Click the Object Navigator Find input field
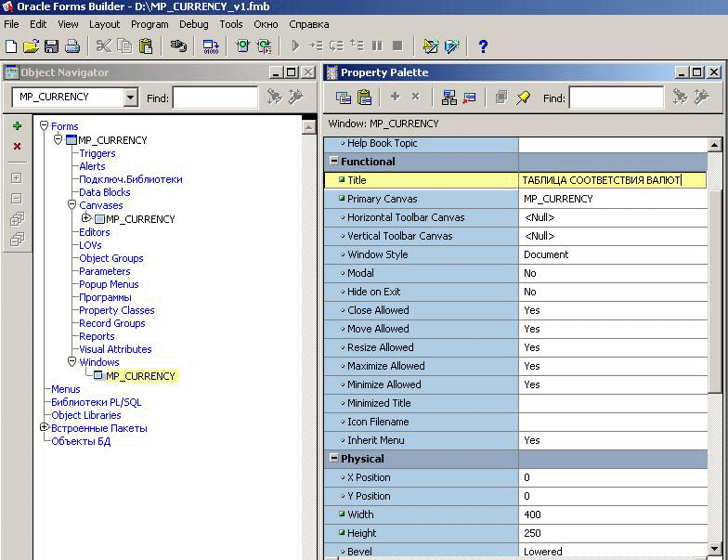 [215, 98]
